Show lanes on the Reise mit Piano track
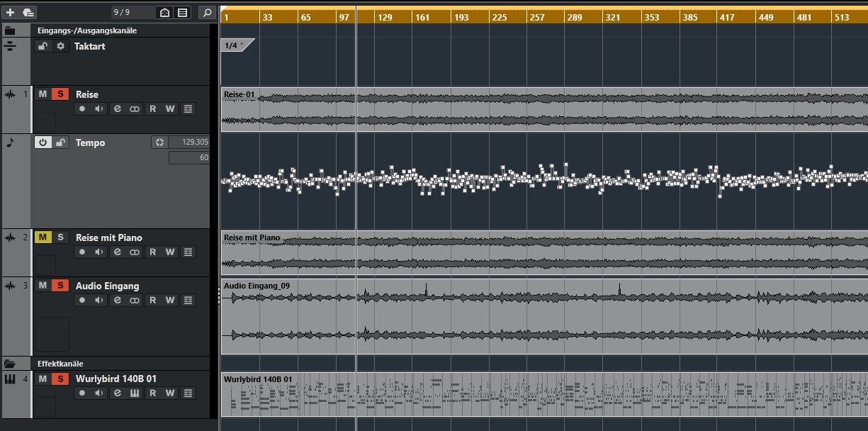Viewport: 868px width, 431px height. pyautogui.click(x=188, y=252)
